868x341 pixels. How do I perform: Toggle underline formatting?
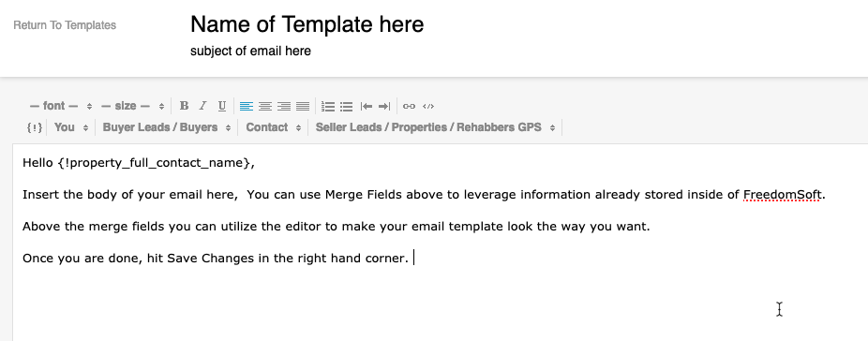click(x=222, y=106)
